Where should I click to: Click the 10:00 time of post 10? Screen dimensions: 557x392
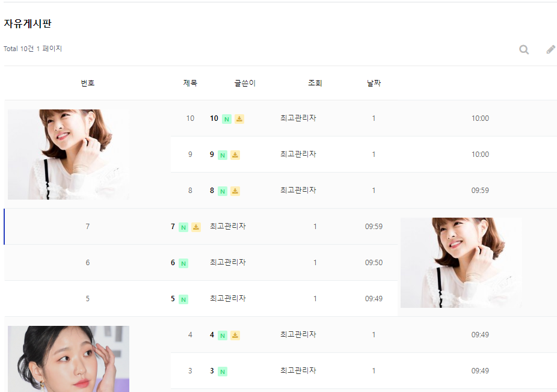(x=480, y=118)
